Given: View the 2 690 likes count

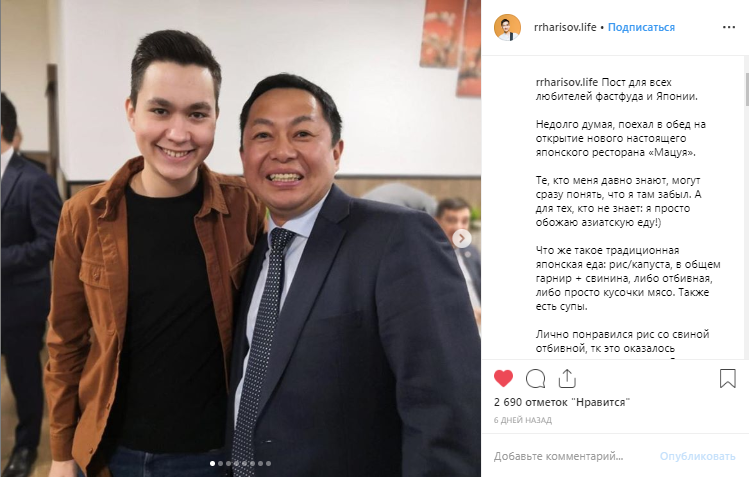Looking at the screenshot, I should click(562, 402).
